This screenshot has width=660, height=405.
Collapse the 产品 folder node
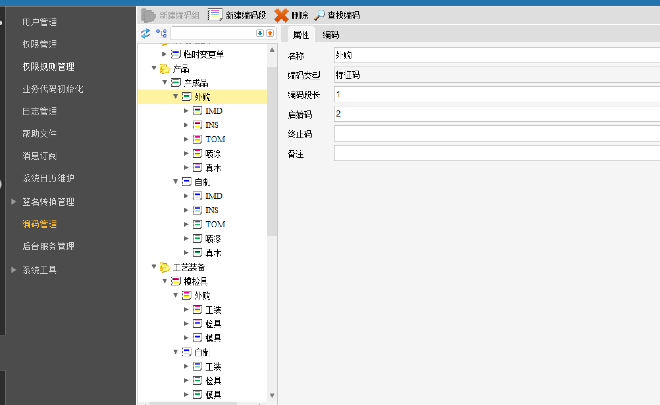point(153,68)
